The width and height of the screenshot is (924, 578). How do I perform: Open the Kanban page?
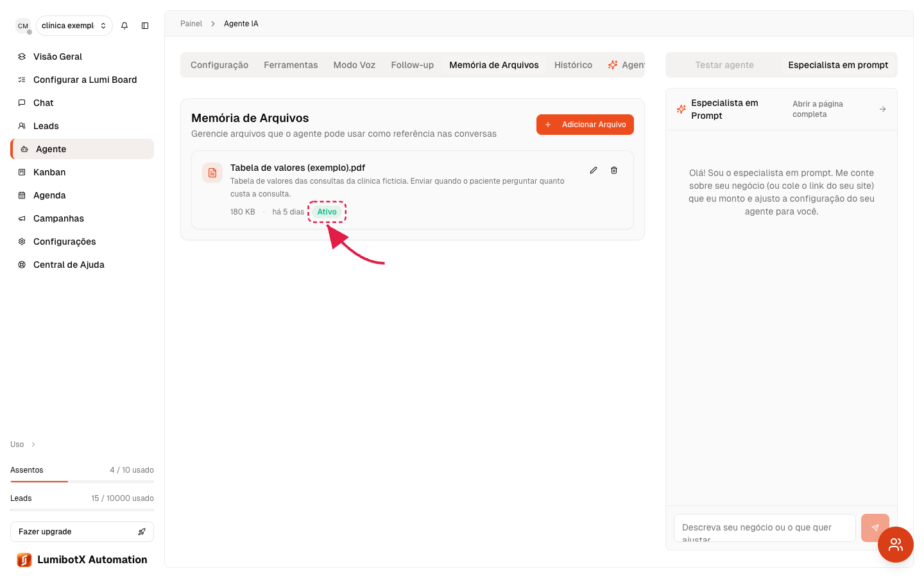coord(82,172)
